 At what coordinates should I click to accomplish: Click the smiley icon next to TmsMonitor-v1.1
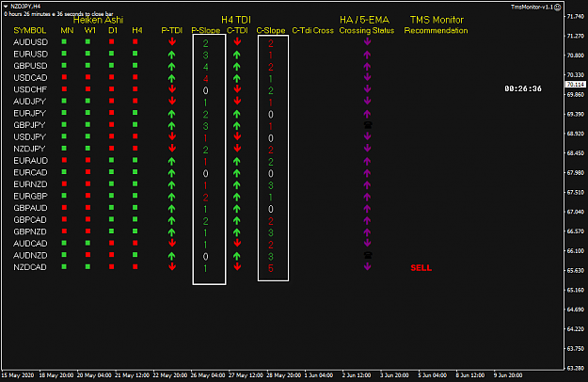point(558,8)
